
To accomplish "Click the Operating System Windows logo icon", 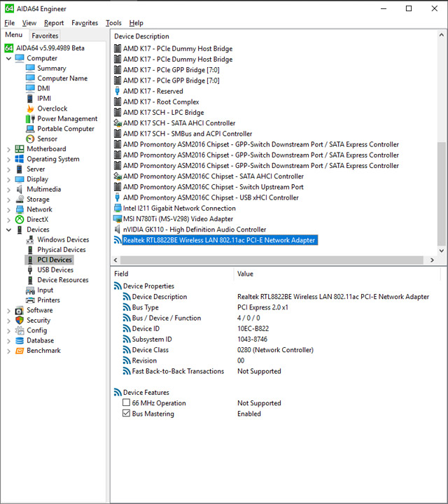I will click(x=20, y=159).
